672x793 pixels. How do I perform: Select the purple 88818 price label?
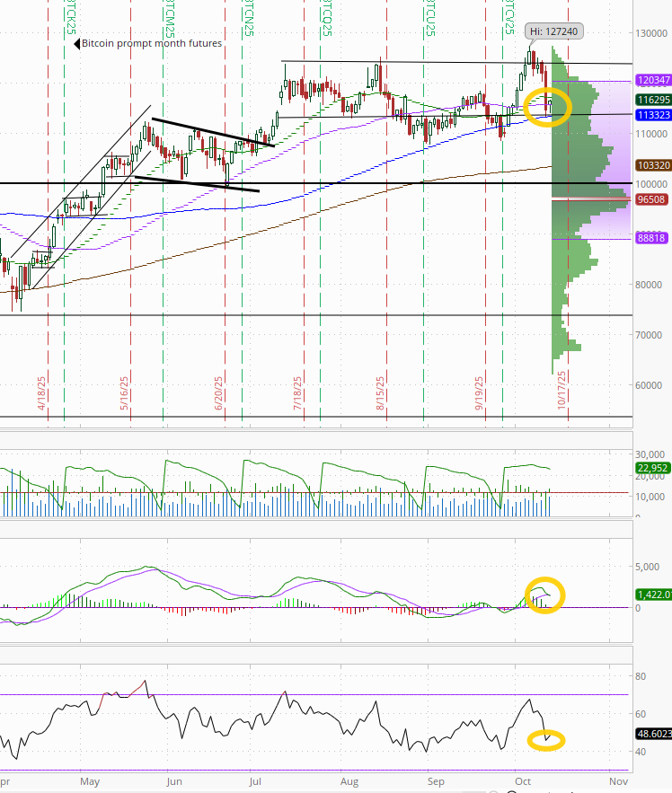(x=650, y=238)
